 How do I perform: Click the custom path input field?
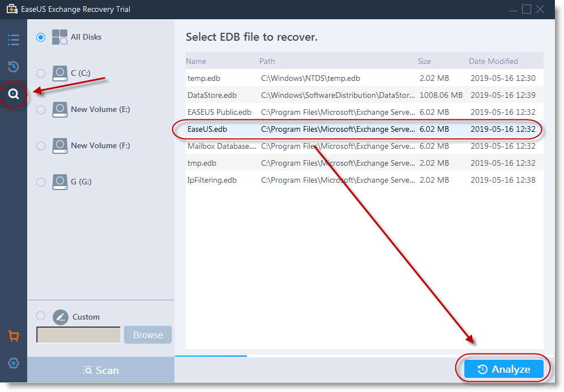[x=79, y=335]
